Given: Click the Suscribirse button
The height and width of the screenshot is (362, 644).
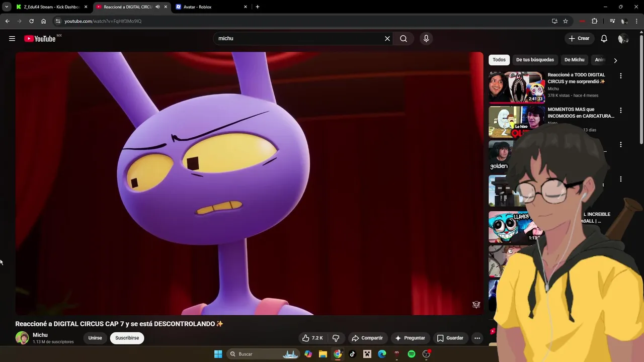Looking at the screenshot, I should [127, 338].
